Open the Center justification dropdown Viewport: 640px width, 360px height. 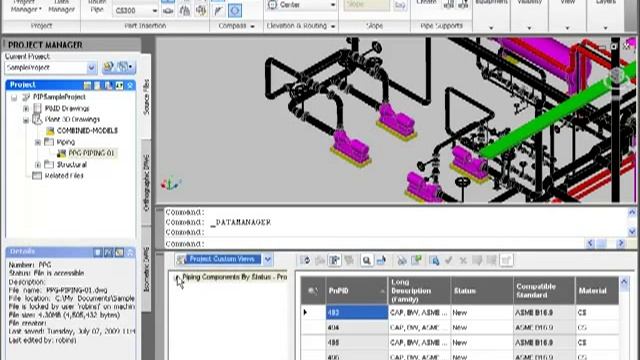[333, 5]
